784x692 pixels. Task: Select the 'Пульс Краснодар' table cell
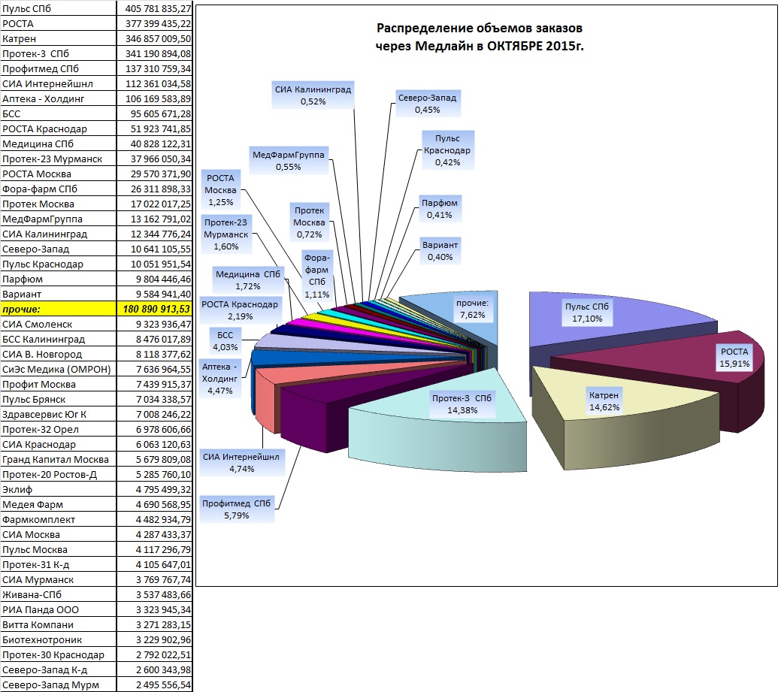[x=59, y=264]
